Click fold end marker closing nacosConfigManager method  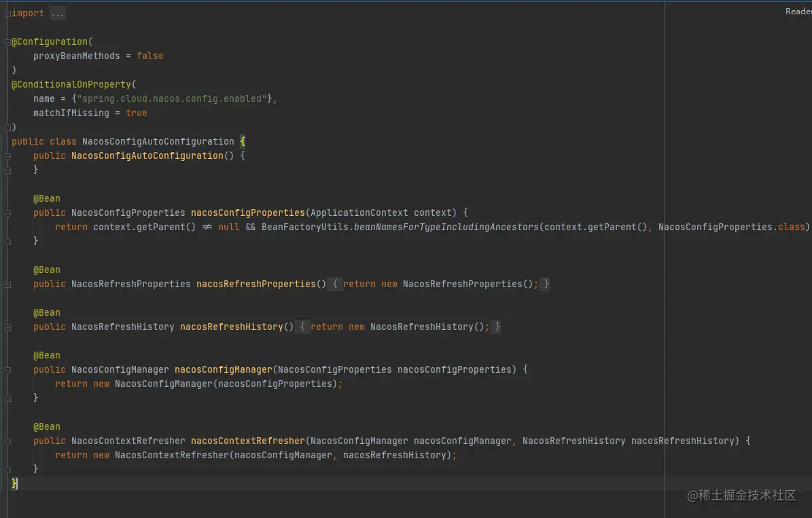7,399
